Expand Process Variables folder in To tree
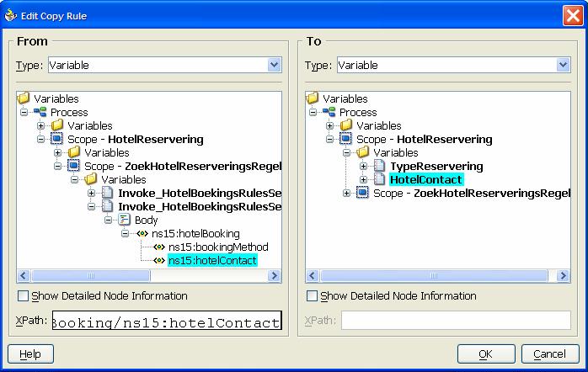This screenshot has height=372, width=588. tap(329, 125)
